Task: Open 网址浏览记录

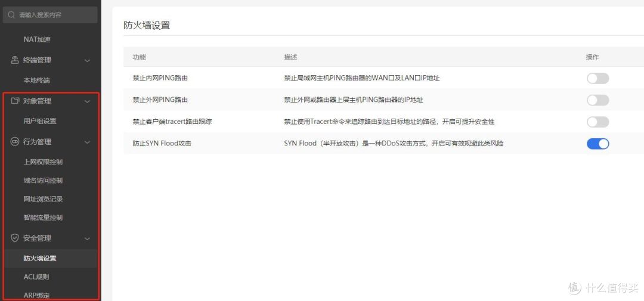Action: [43, 199]
